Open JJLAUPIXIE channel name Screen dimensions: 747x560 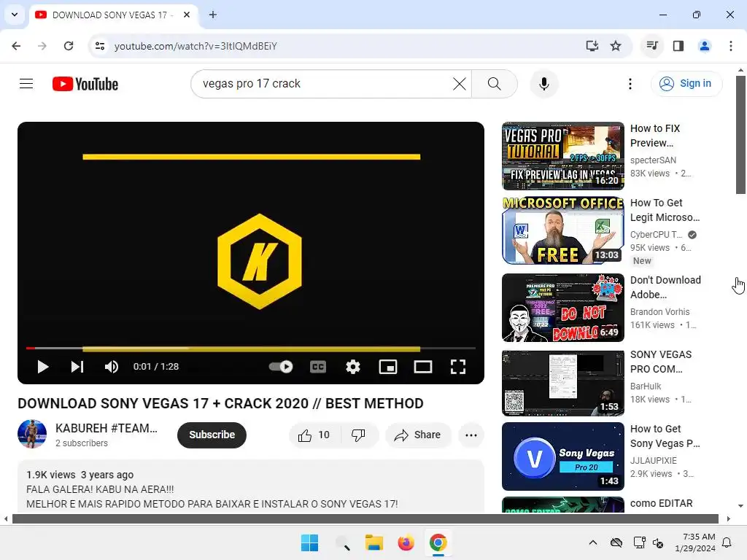653,461
